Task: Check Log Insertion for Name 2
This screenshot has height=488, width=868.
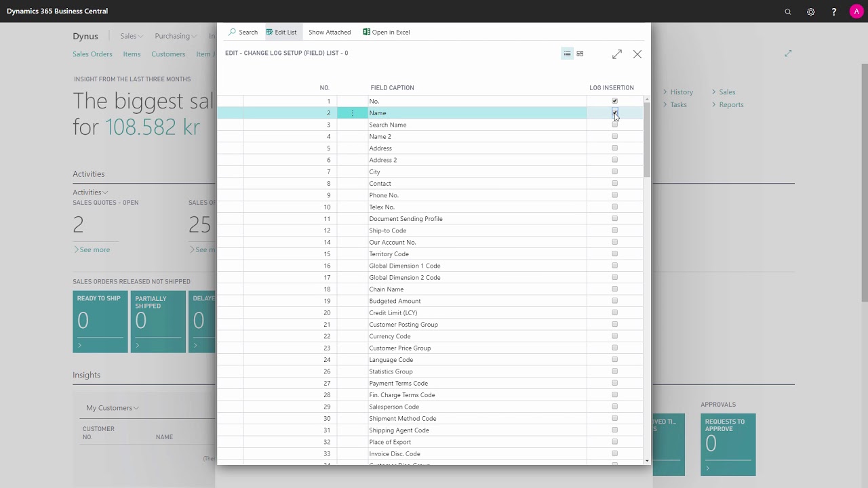Action: coord(615,136)
